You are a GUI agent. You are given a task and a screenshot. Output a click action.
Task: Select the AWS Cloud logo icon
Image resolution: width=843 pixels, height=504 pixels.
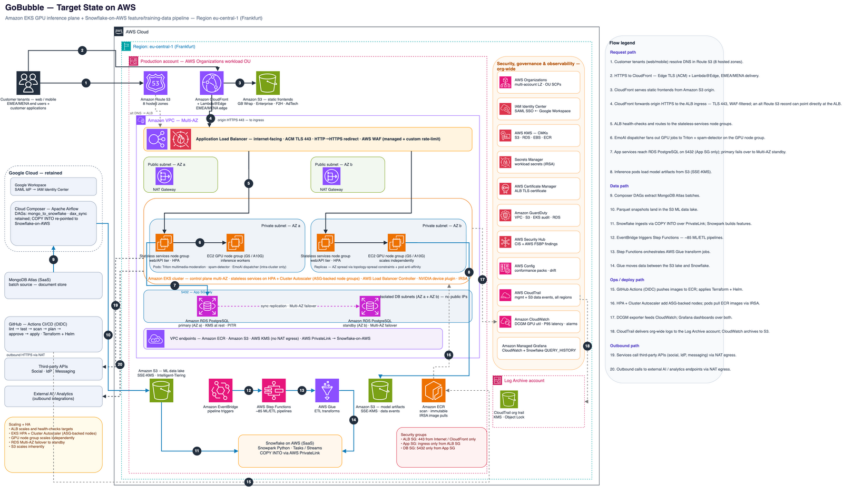click(119, 32)
